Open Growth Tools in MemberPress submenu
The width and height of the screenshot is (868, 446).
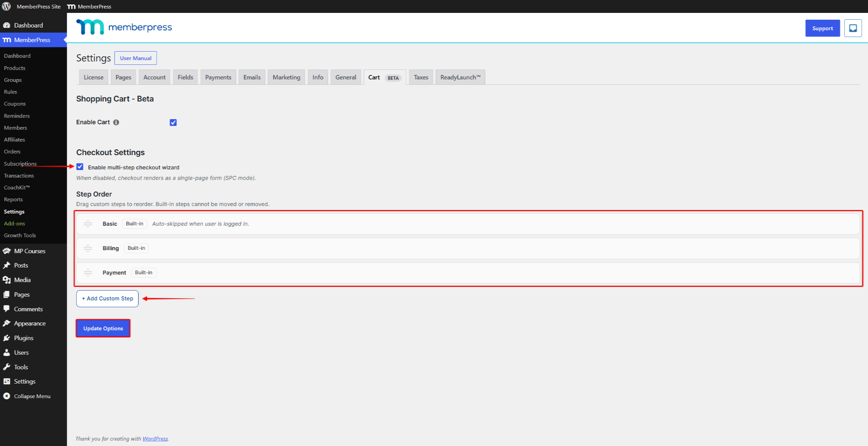(x=20, y=235)
